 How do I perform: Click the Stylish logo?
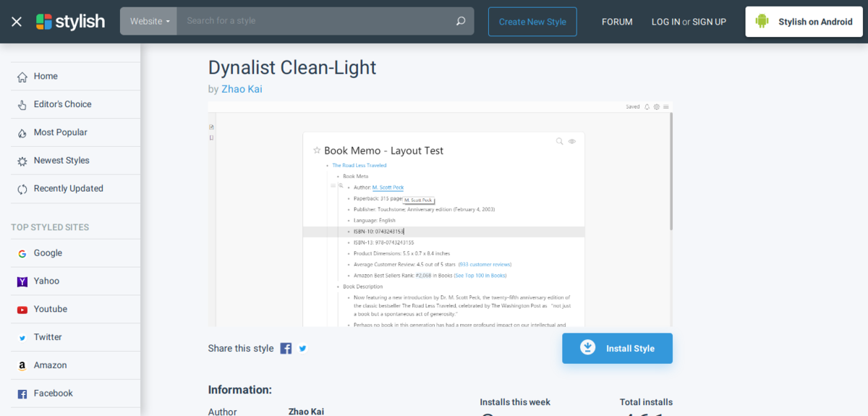[x=70, y=22]
